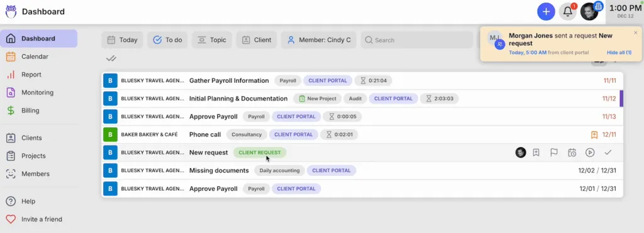The image size is (644, 233).
Task: Open New request task title
Action: (x=208, y=153)
